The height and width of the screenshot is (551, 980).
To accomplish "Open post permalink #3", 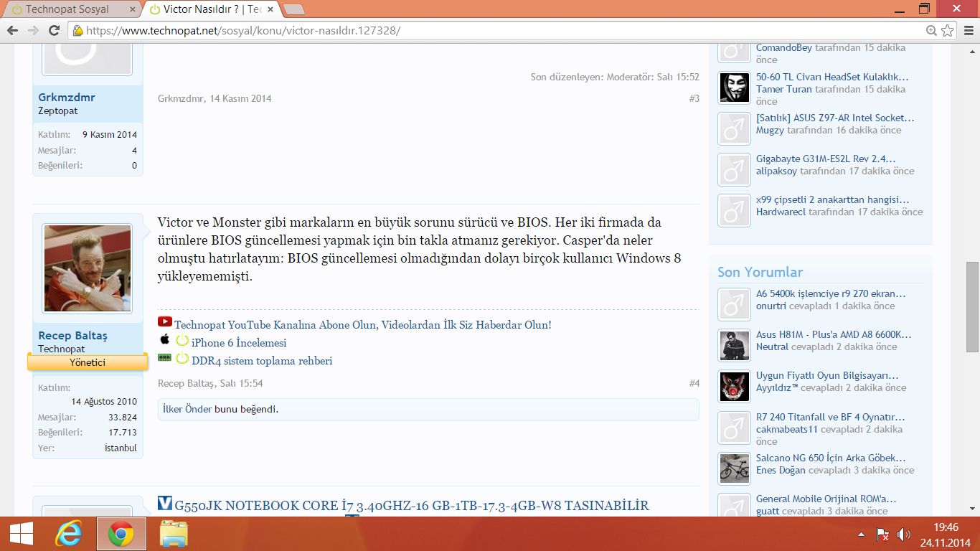I will tap(694, 98).
